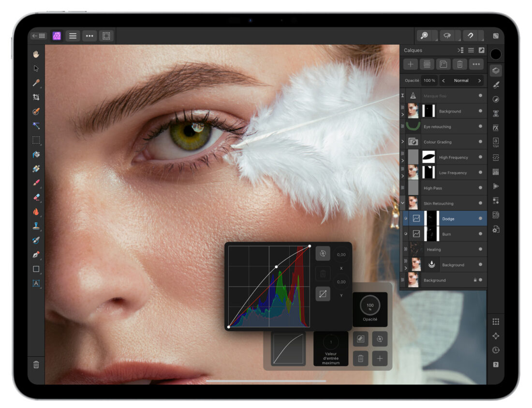Open the Calques panel hamburger menu
The image size is (532, 408).
coord(471,50)
